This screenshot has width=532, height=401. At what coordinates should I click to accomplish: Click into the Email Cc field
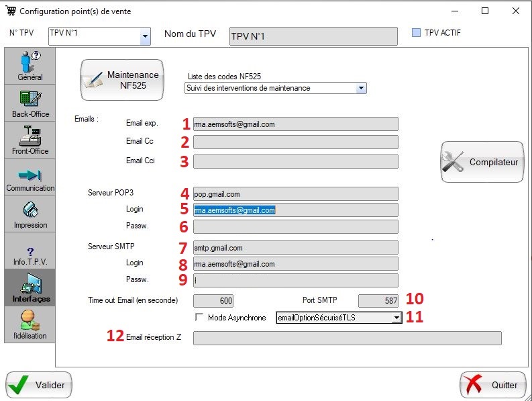tap(295, 142)
